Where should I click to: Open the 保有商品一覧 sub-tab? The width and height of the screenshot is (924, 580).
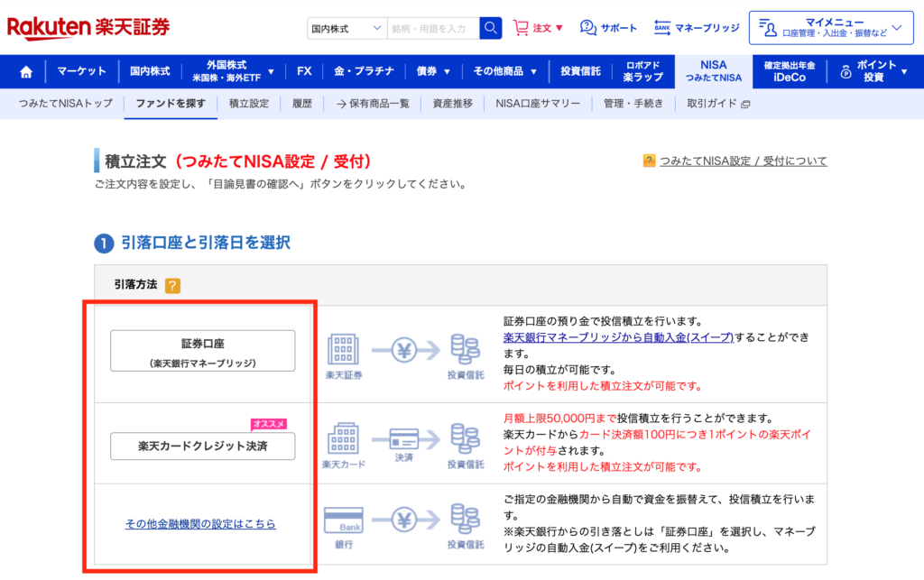click(373, 104)
